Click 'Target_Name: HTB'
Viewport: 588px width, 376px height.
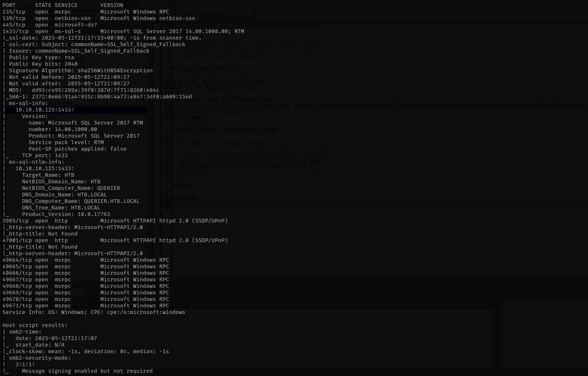pyautogui.click(x=48, y=175)
